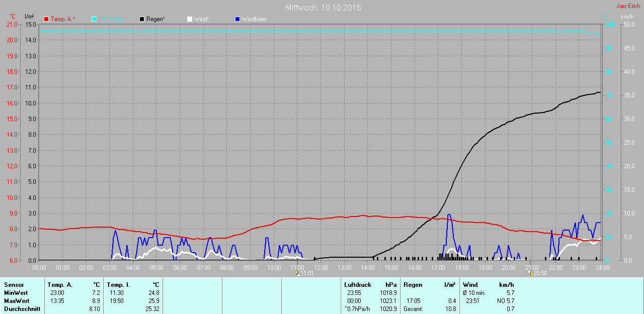This screenshot has width=644, height=314.
Task: Select the 'Regen*' legend label
Action: click(x=156, y=19)
